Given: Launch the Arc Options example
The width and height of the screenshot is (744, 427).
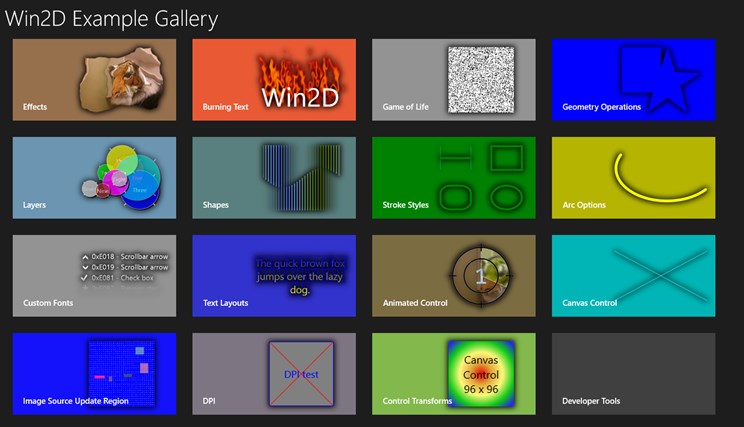Looking at the screenshot, I should pyautogui.click(x=633, y=178).
